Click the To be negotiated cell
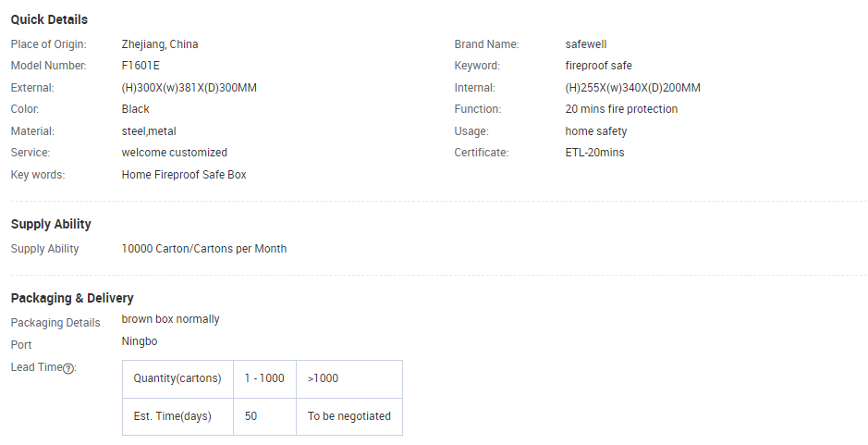The height and width of the screenshot is (445, 868). [349, 416]
